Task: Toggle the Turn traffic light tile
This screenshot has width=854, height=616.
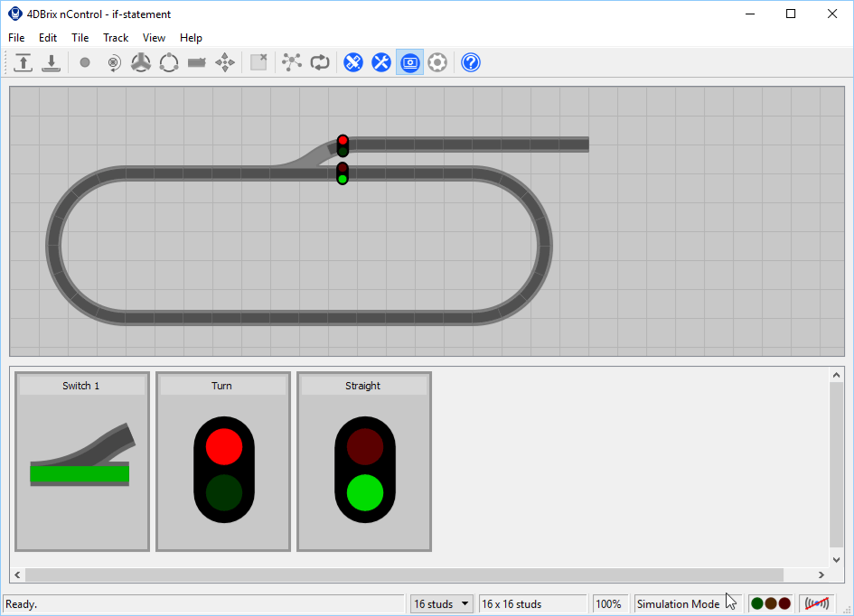Action: 223,462
